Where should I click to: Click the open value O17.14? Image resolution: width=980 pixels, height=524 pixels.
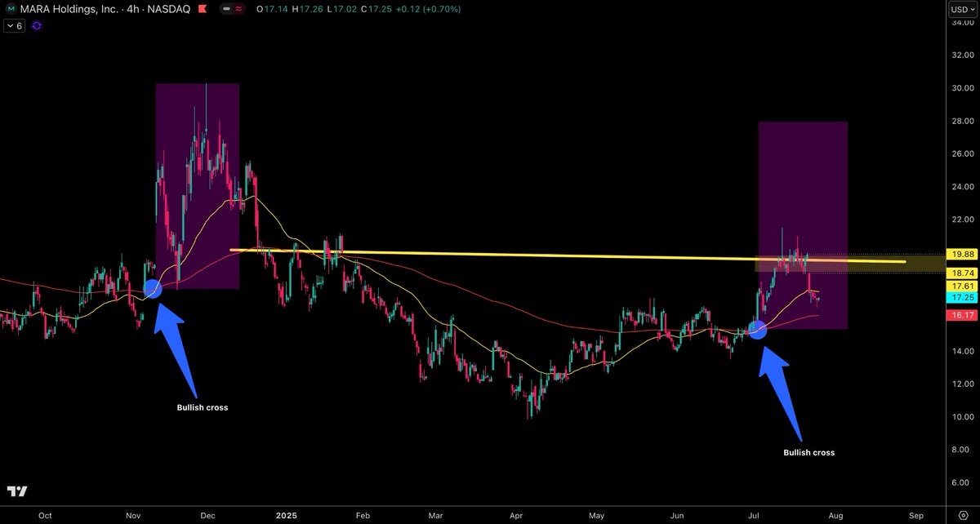(x=272, y=9)
